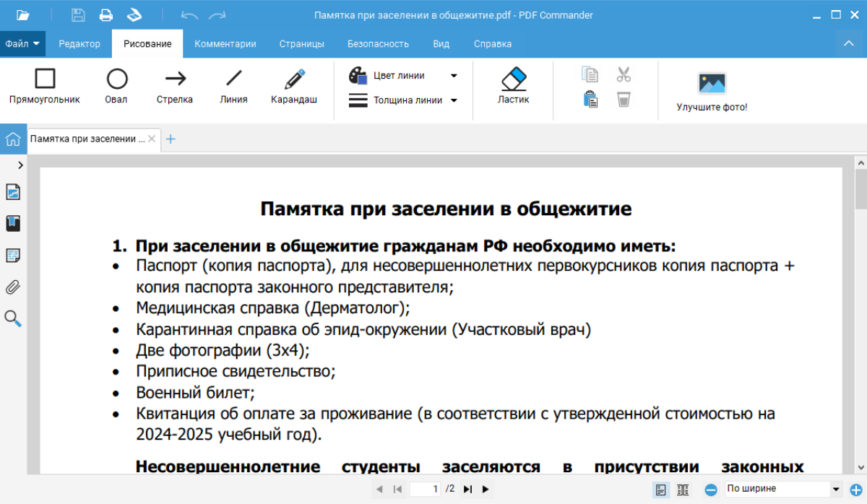The width and height of the screenshot is (867, 504).
Task: Select the Oval (Овал) tool
Action: [116, 85]
